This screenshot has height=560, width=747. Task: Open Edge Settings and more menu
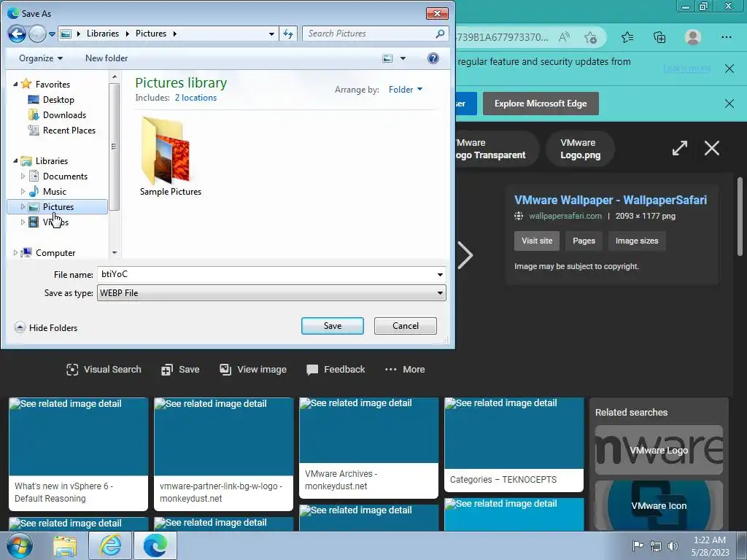click(x=726, y=37)
